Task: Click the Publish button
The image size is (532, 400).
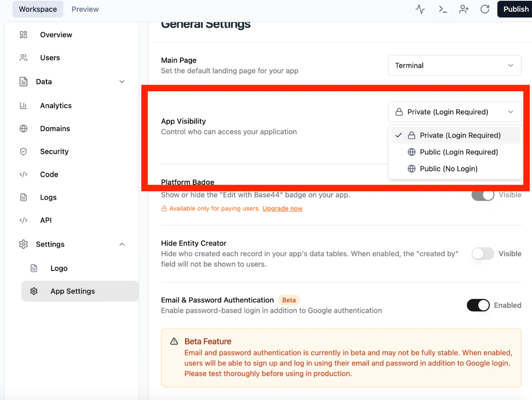Action: point(515,9)
